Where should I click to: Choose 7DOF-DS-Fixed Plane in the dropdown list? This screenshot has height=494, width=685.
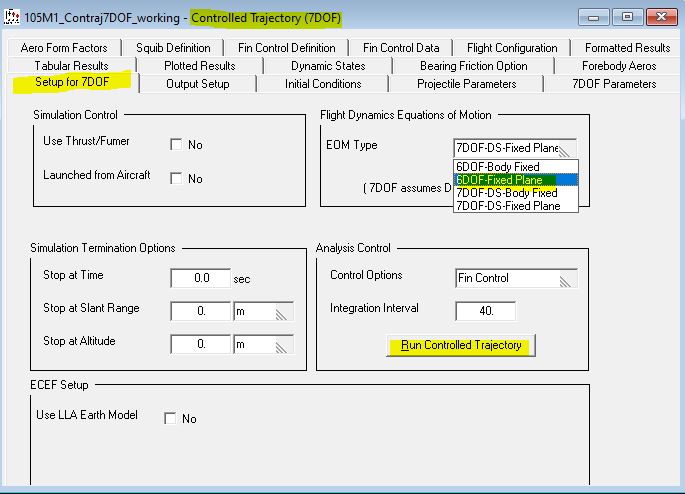click(508, 205)
